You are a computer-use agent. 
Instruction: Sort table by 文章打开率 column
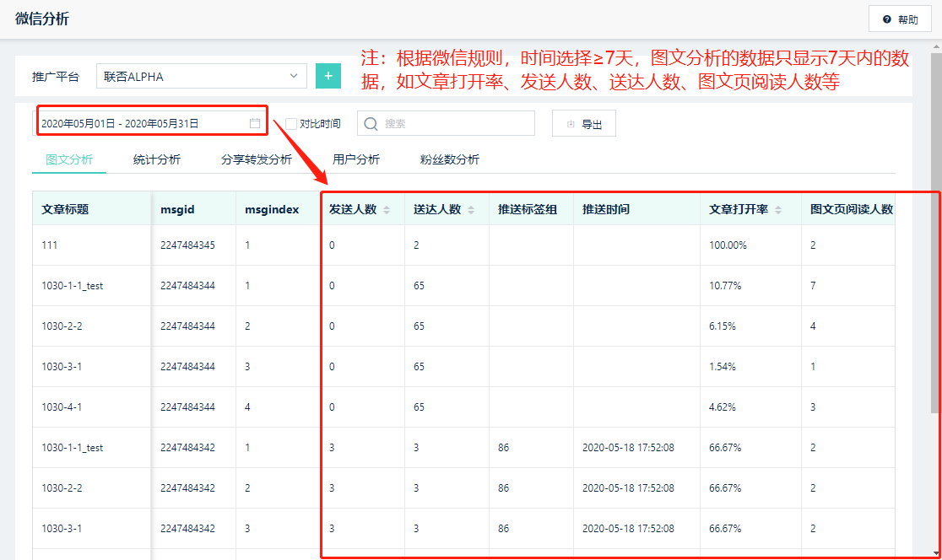click(x=778, y=209)
